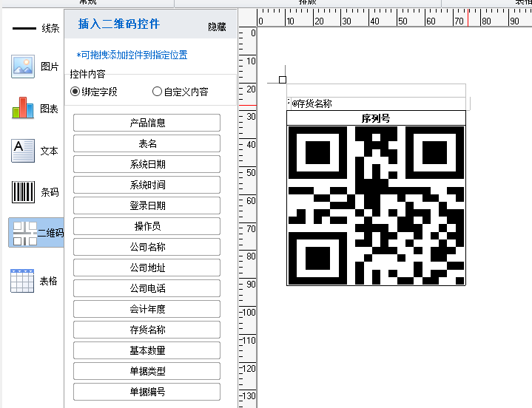Click the 产品信息 field button

(x=147, y=123)
